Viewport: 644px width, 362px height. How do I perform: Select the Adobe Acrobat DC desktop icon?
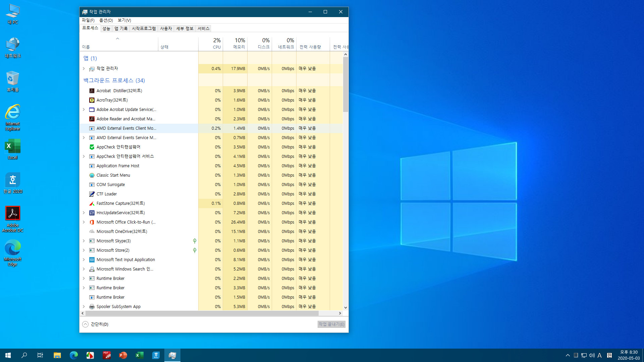pos(13,219)
